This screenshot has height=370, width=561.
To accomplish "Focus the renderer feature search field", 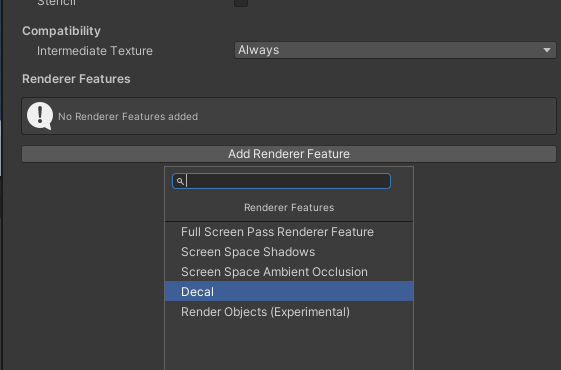I will [281, 181].
